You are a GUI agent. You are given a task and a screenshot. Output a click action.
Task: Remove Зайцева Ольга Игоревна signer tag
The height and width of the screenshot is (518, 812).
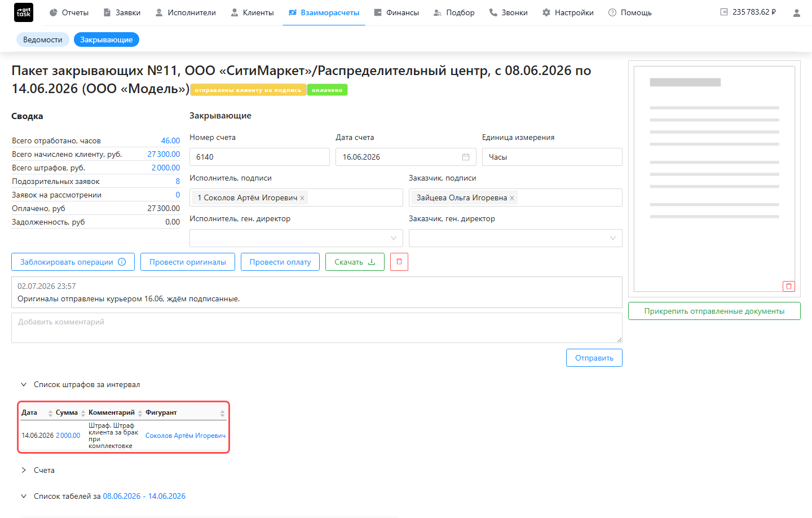(x=512, y=198)
